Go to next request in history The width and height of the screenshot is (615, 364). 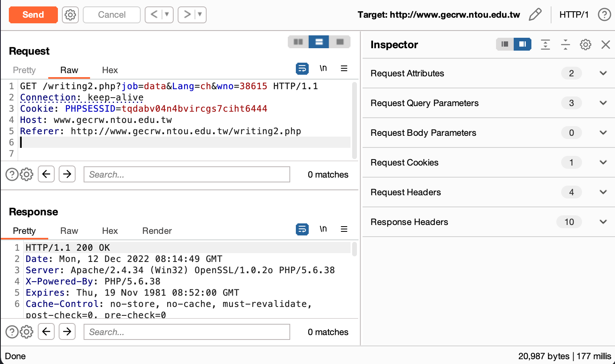pyautogui.click(x=187, y=15)
